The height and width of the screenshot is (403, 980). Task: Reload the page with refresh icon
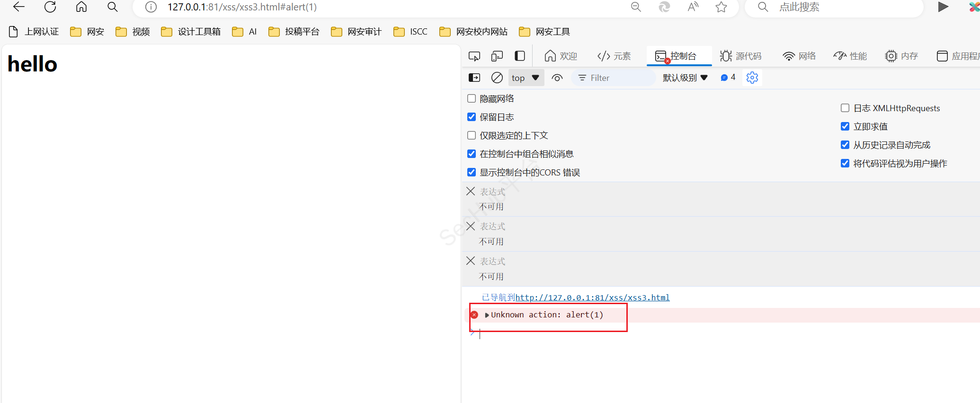pyautogui.click(x=50, y=7)
